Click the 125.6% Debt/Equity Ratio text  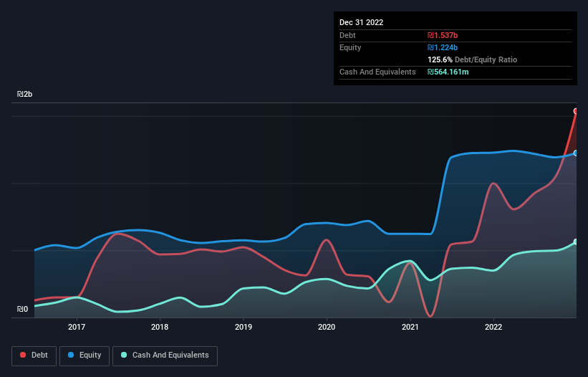[473, 59]
